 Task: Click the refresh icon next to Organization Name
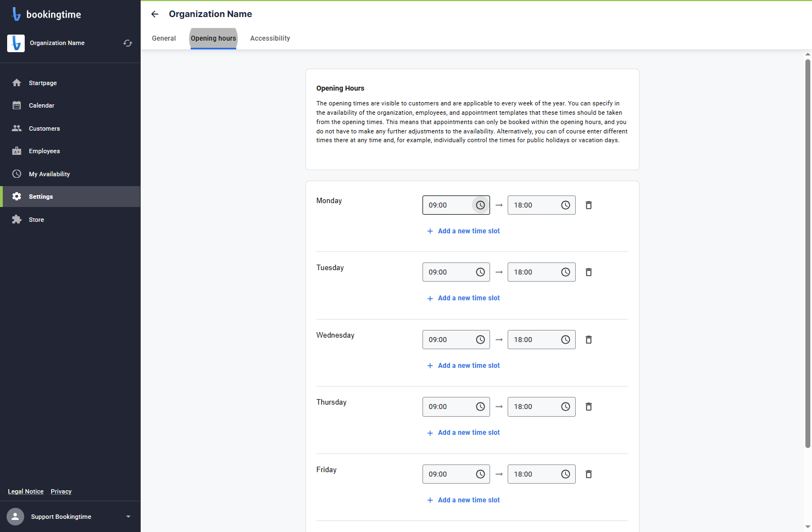[128, 43]
